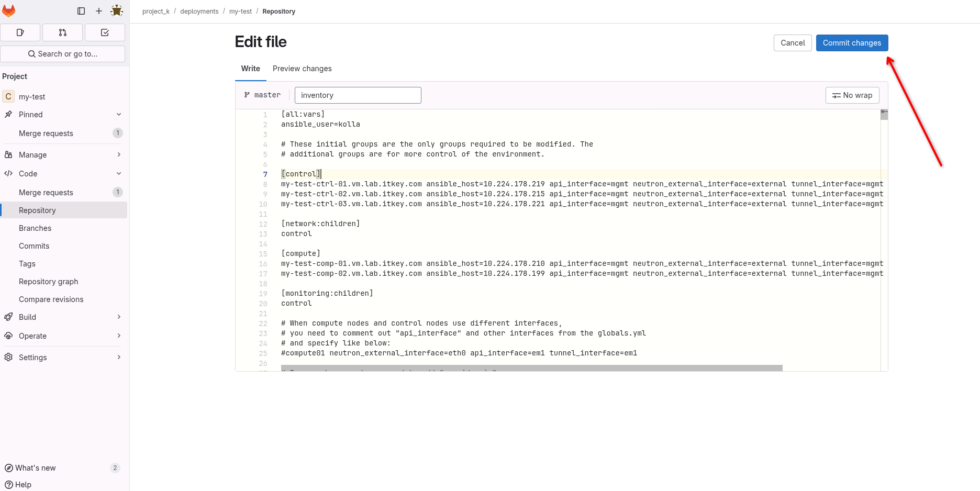
Task: Click the inventory file name field
Action: (358, 95)
